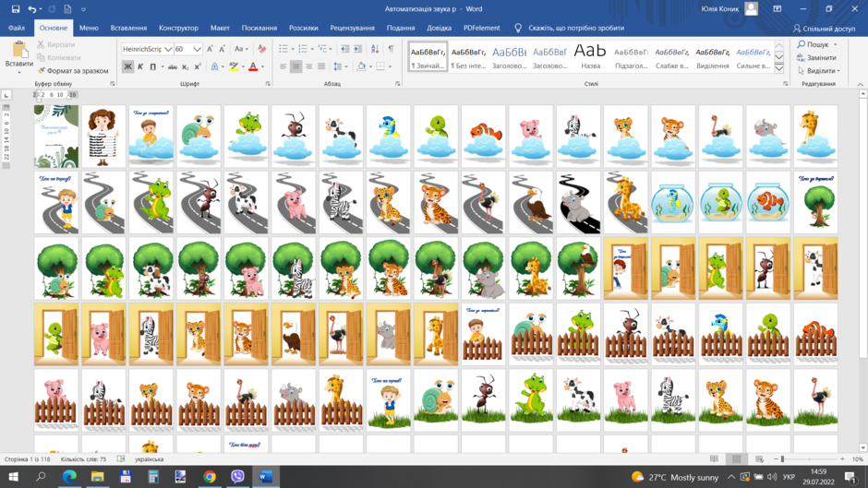Toggle bold formatting

pyautogui.click(x=127, y=67)
